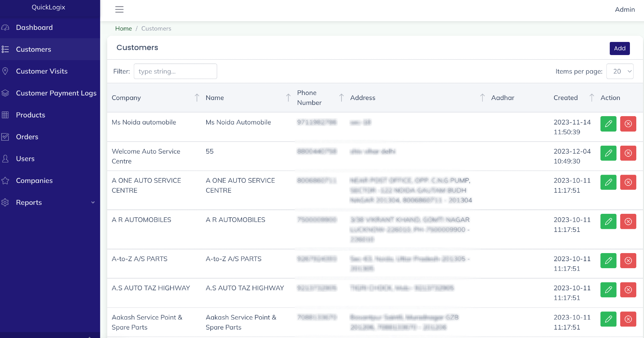Click the Add button to create a customer
The image size is (644, 338).
tap(619, 48)
